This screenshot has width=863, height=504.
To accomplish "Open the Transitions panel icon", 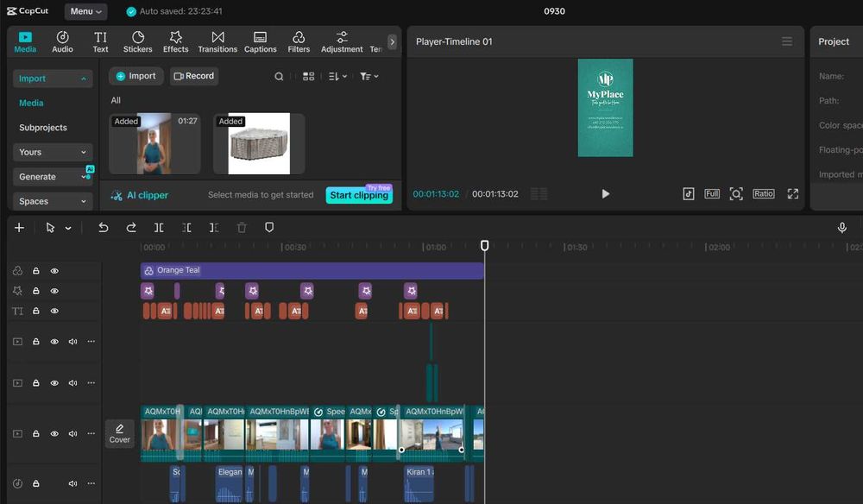I will pos(218,41).
